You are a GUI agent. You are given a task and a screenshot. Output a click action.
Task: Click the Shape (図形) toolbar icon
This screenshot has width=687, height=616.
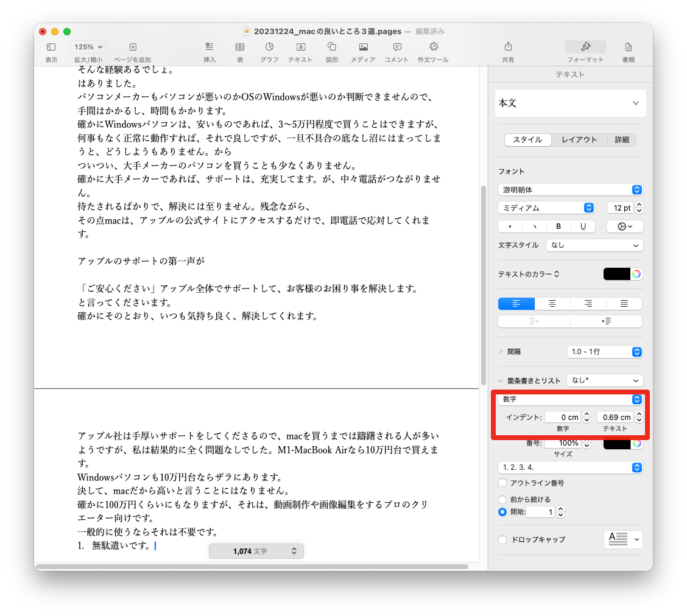332,47
